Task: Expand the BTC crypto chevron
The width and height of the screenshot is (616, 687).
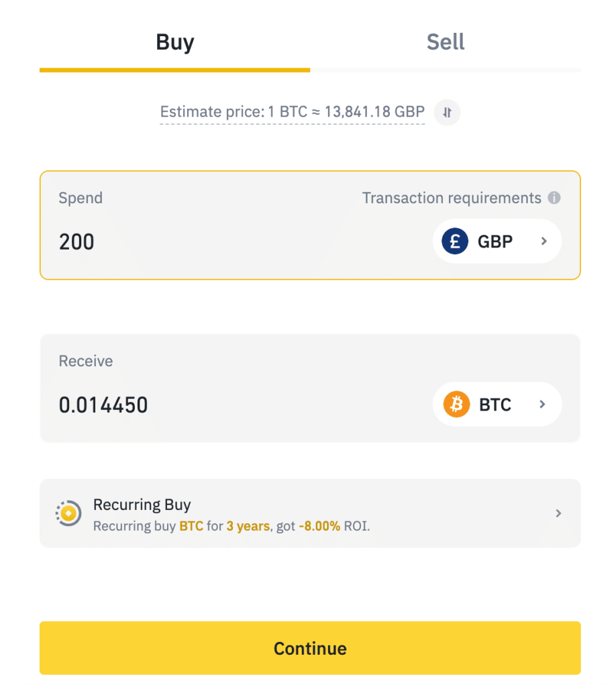Action: click(543, 405)
